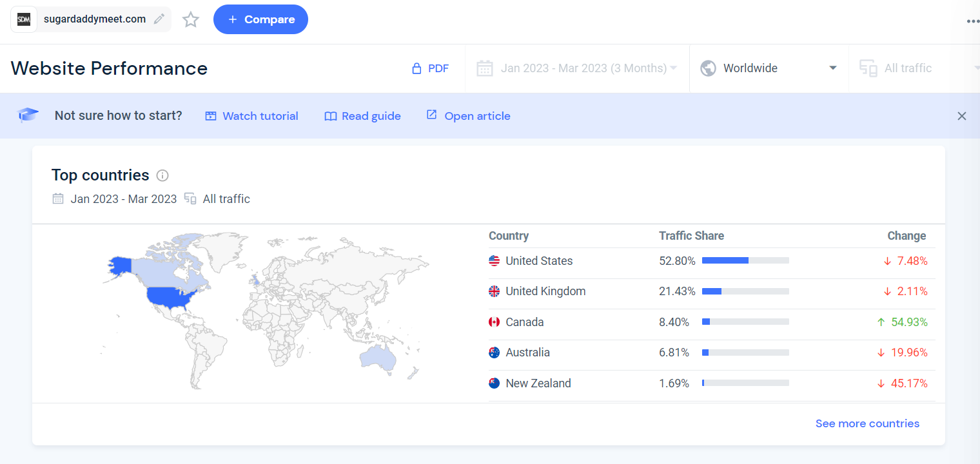Click the sugardaddymeet.com site logo icon
This screenshot has height=464, width=980.
click(24, 19)
